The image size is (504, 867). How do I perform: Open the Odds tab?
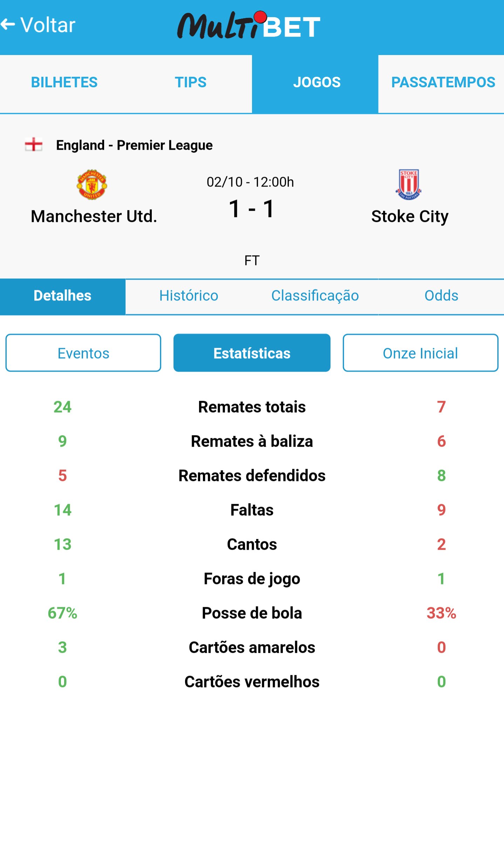click(x=441, y=296)
